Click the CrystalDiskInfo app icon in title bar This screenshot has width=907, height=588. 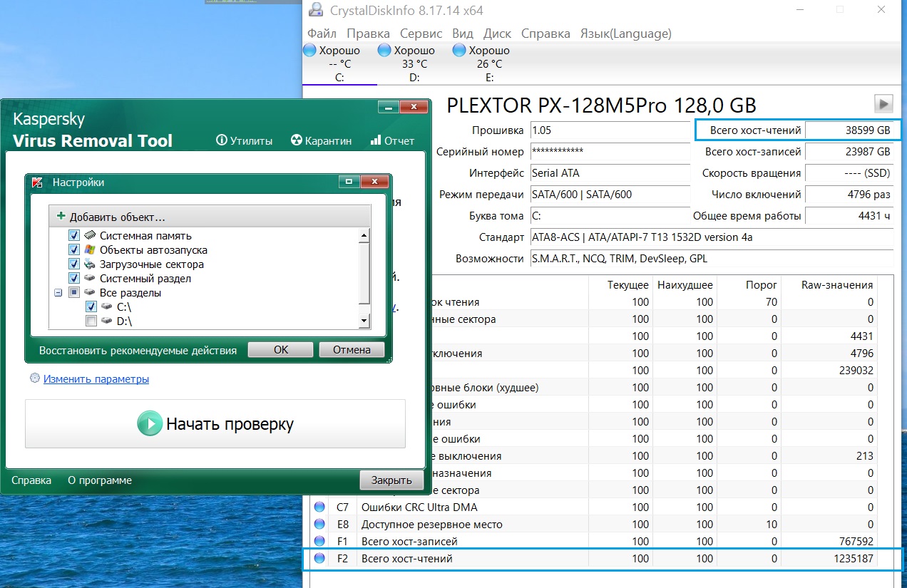[314, 11]
